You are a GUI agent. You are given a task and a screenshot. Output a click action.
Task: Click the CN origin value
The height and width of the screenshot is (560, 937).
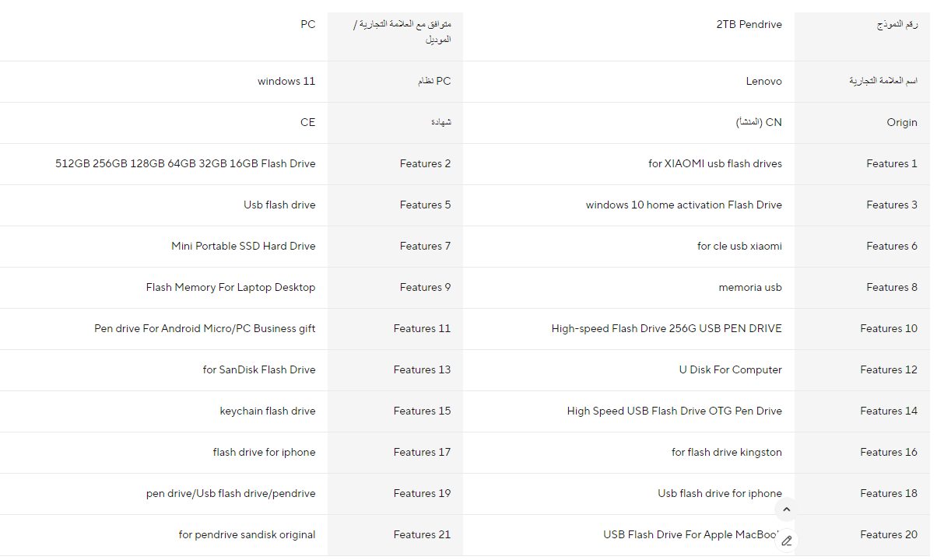(759, 123)
